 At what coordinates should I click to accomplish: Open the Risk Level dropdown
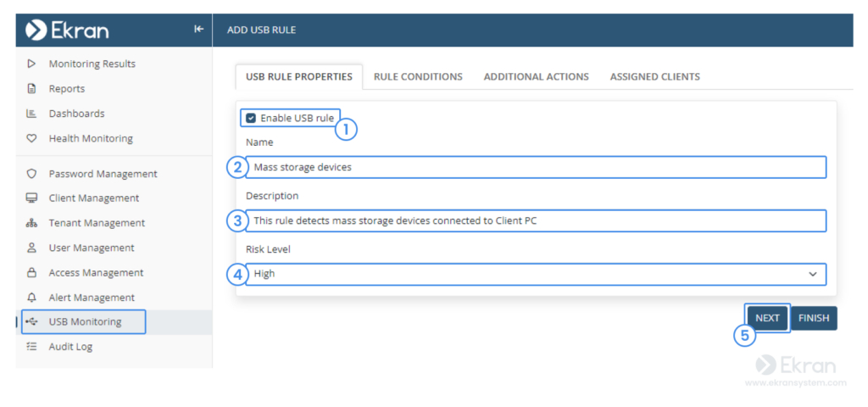pos(536,274)
